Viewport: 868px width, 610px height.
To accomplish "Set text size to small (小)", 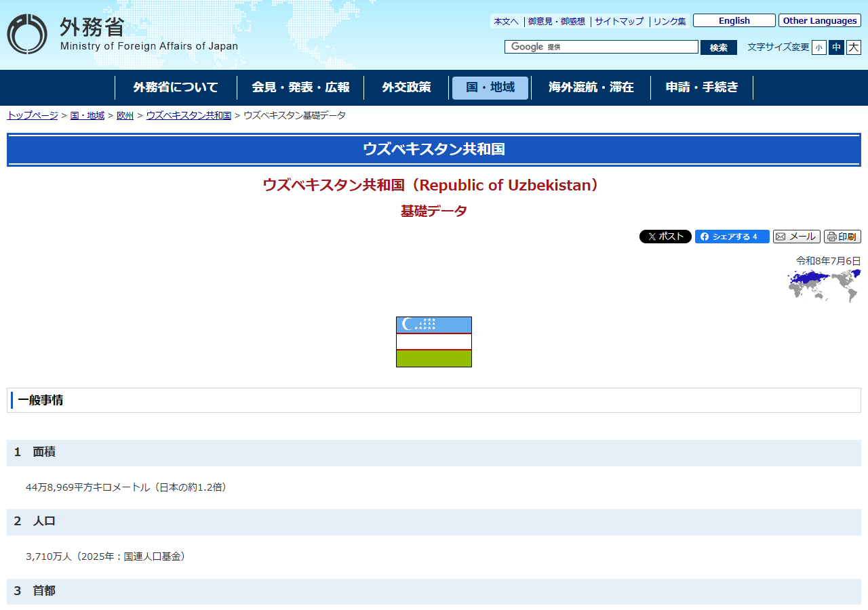I will tap(819, 47).
